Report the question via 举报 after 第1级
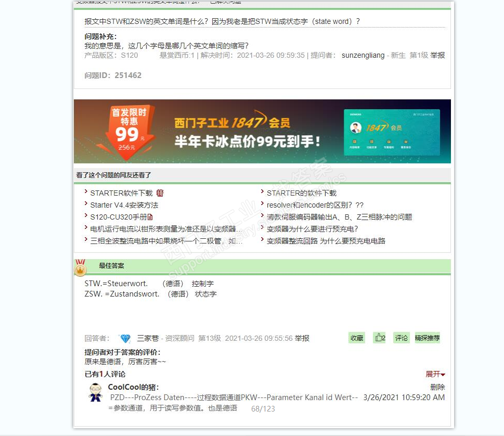 click(x=437, y=55)
